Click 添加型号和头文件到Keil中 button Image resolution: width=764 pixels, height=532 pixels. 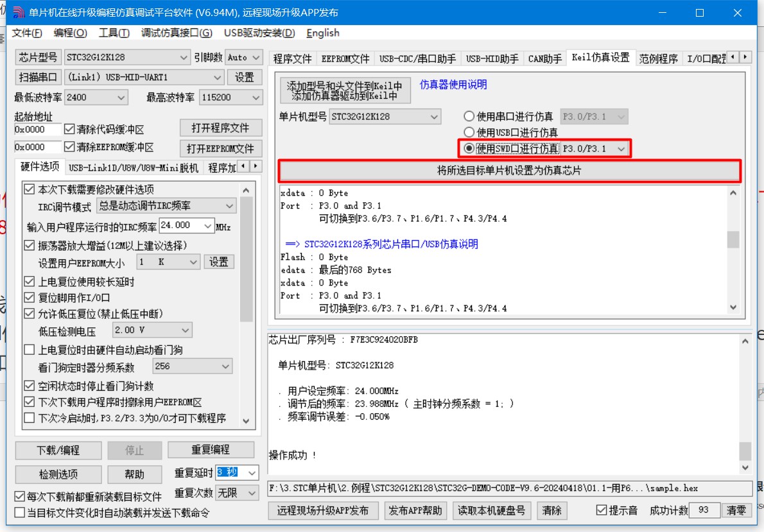(x=345, y=90)
